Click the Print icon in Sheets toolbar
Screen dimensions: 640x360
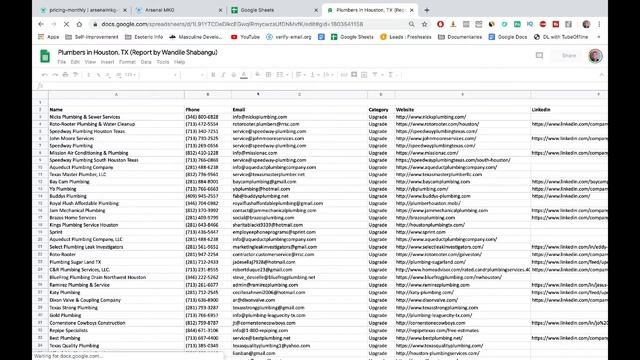65,75
